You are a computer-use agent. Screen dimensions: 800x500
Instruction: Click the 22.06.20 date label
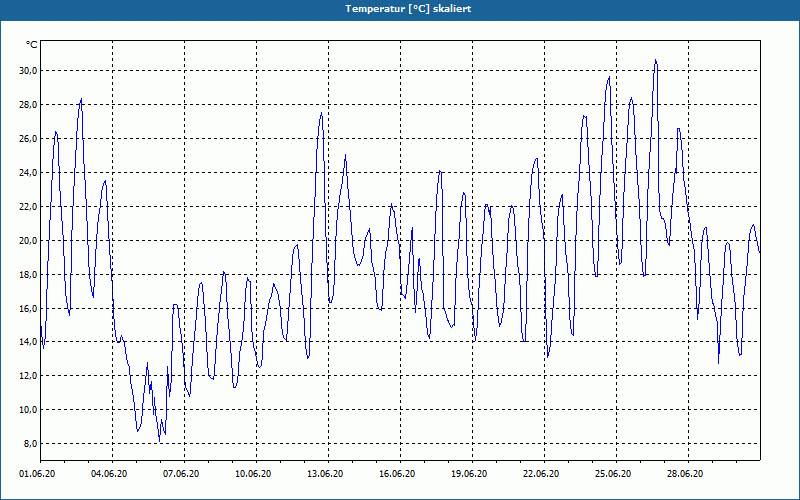pos(541,474)
